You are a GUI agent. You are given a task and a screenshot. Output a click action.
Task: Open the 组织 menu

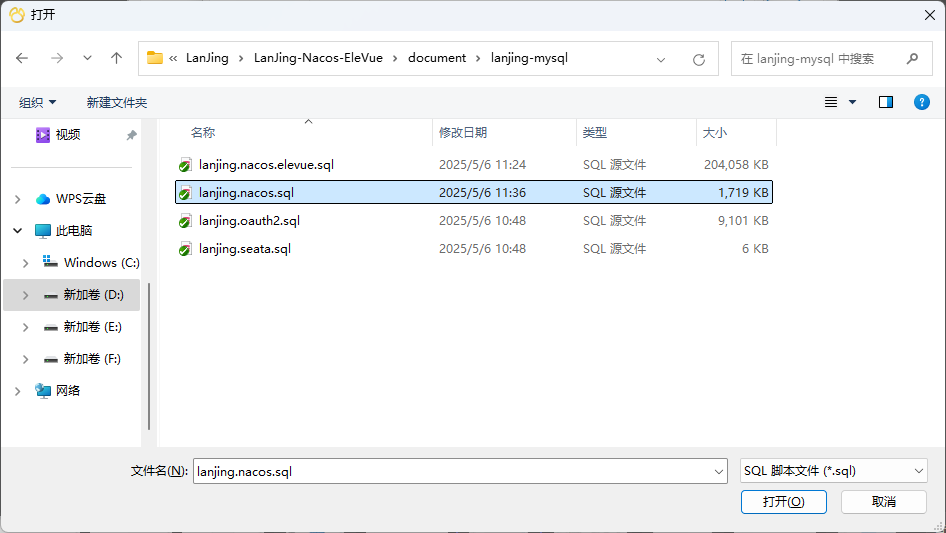coord(37,102)
